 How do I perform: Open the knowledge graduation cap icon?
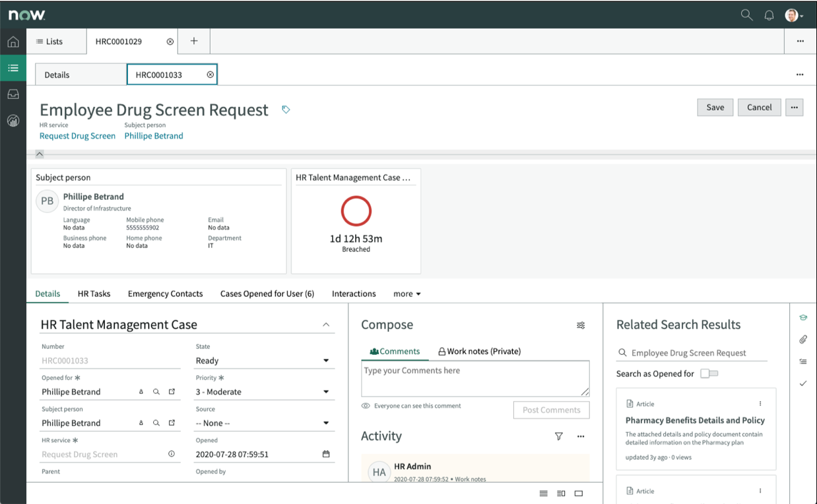click(x=803, y=318)
